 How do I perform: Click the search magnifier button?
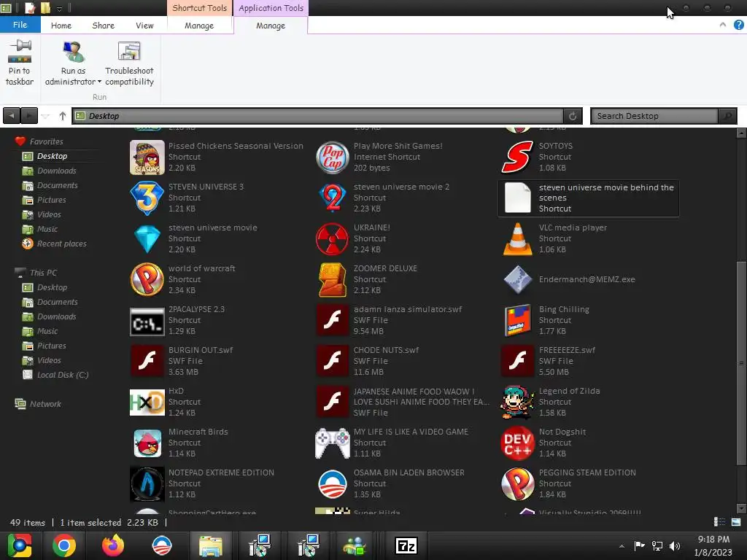tap(727, 116)
